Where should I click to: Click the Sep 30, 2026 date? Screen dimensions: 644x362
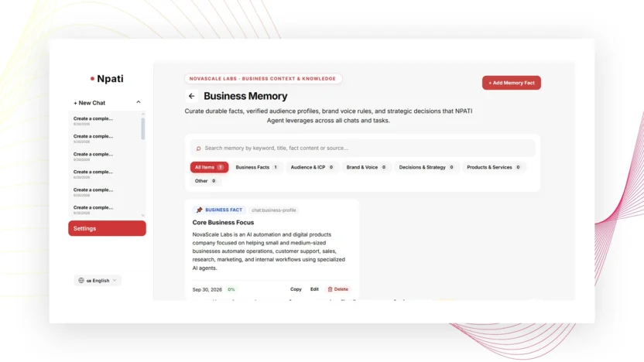point(207,290)
